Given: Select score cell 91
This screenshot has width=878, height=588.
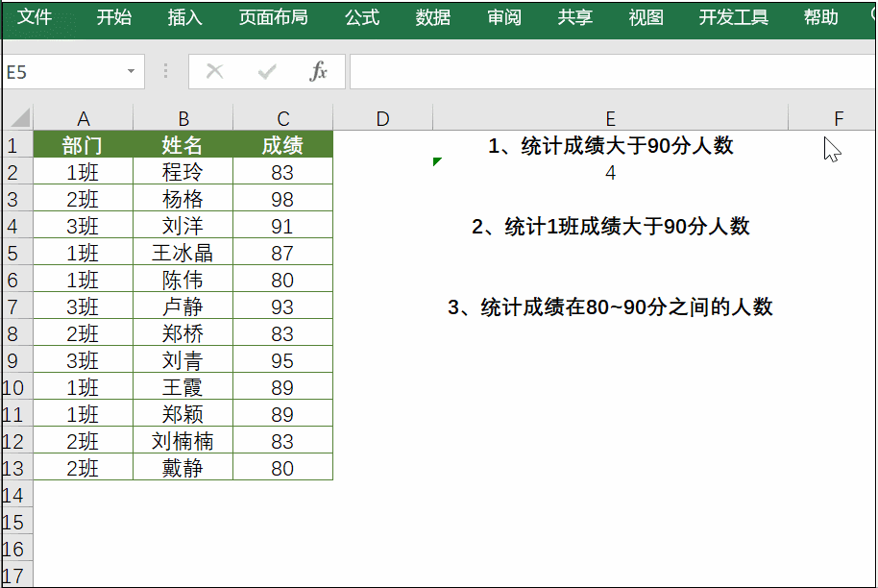Looking at the screenshot, I should pos(282,226).
